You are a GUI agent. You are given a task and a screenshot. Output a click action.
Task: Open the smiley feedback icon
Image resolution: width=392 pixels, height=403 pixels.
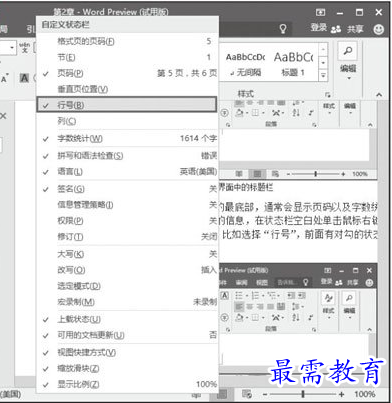[378, 29]
